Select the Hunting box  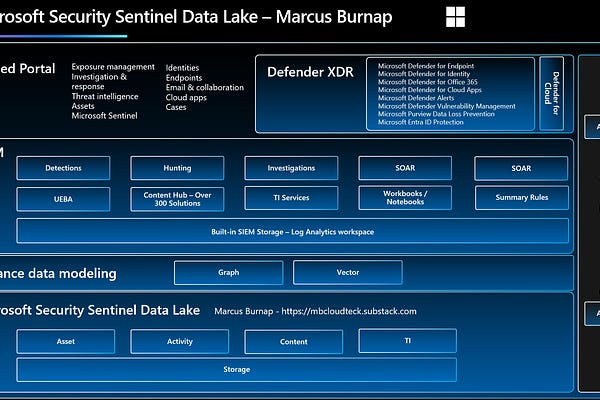pyautogui.click(x=177, y=168)
